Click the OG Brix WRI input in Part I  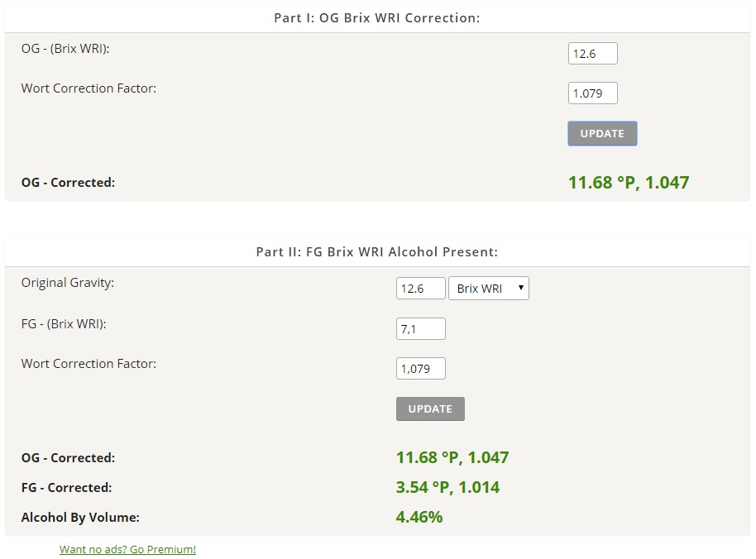592,54
